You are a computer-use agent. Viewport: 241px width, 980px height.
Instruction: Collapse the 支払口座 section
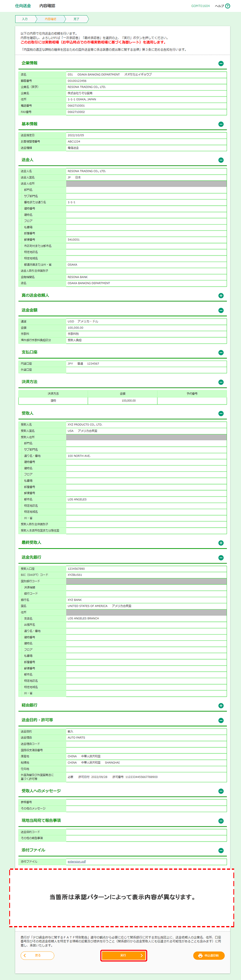[x=221, y=353]
